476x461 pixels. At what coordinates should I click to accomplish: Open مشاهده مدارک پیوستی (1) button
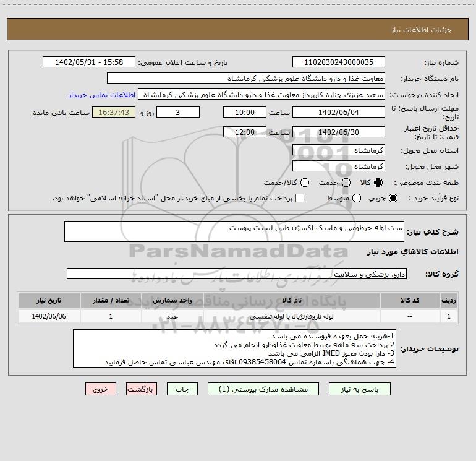(x=263, y=389)
